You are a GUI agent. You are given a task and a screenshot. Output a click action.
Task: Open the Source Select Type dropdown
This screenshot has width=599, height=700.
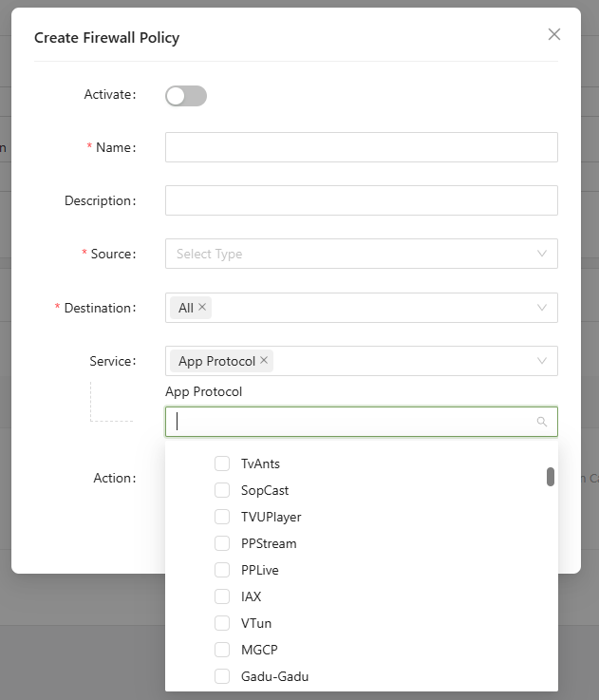(361, 254)
